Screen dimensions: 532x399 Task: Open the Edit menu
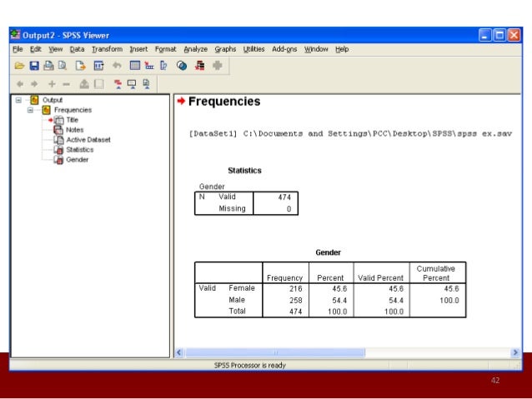click(x=35, y=49)
